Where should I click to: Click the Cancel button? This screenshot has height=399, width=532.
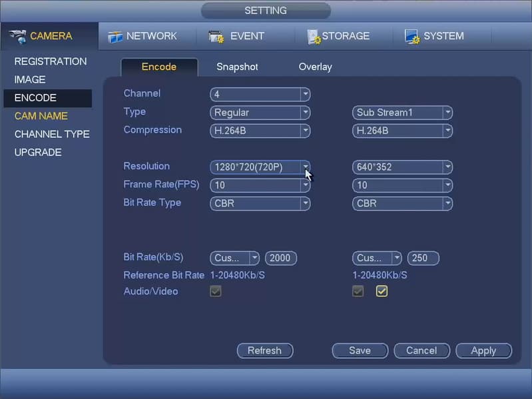(x=421, y=350)
